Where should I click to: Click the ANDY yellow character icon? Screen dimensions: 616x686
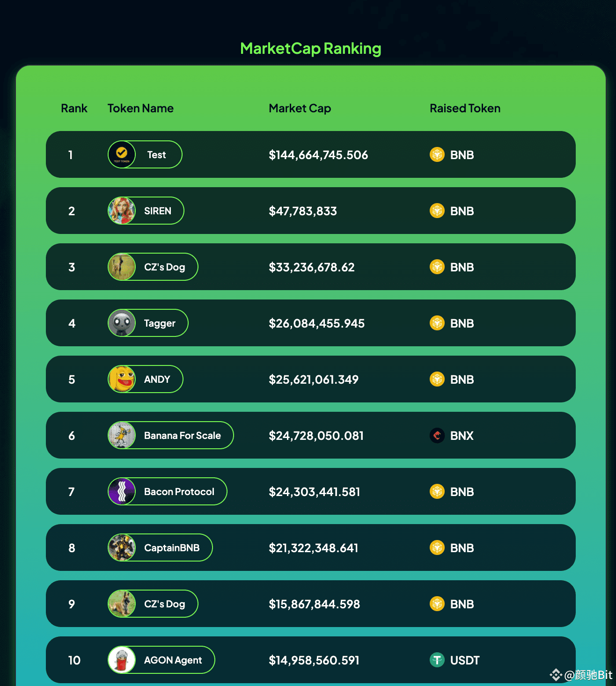click(x=122, y=379)
